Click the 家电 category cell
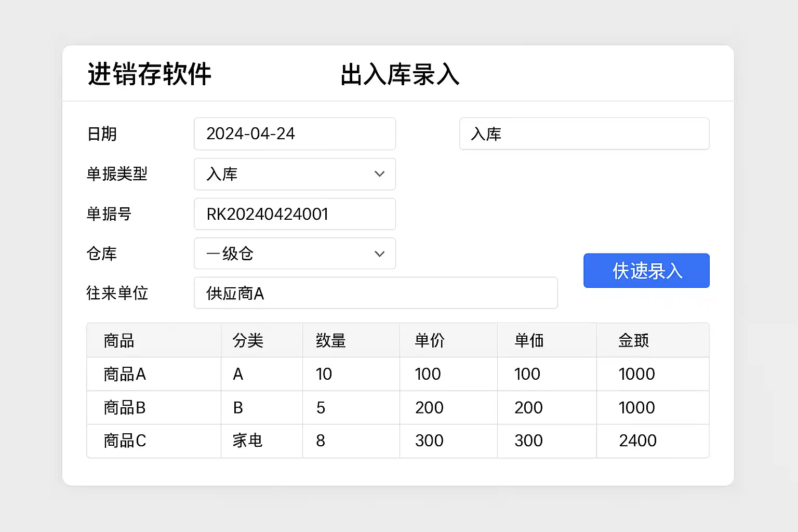This screenshot has height=532, width=798. click(x=247, y=441)
